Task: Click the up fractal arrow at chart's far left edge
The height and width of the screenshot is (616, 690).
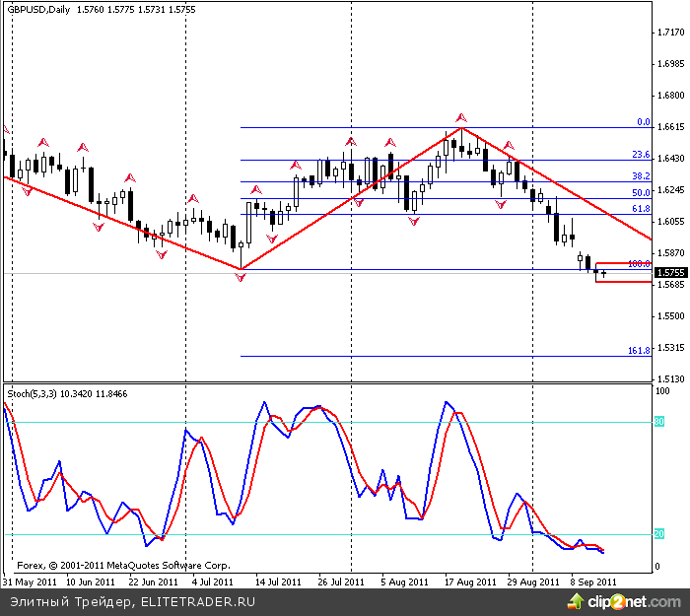Action: (x=6, y=130)
